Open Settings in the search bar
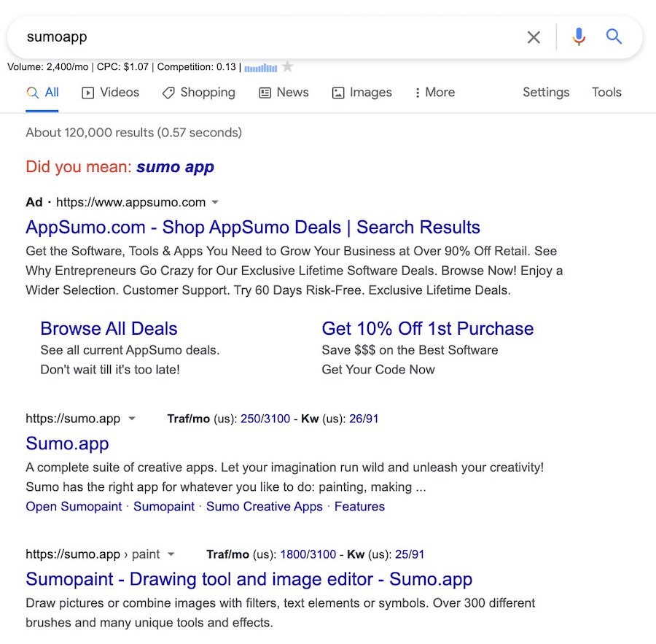Image resolution: width=656 pixels, height=644 pixels. click(546, 92)
